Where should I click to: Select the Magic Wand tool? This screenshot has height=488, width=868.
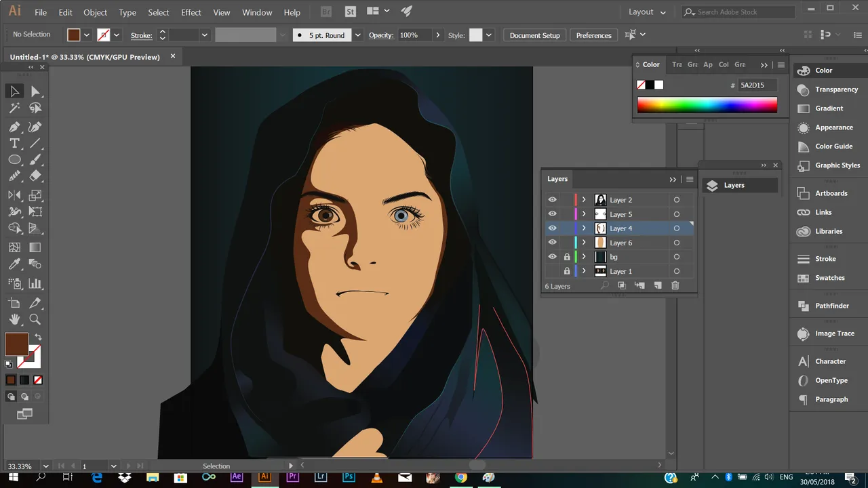[x=14, y=108]
